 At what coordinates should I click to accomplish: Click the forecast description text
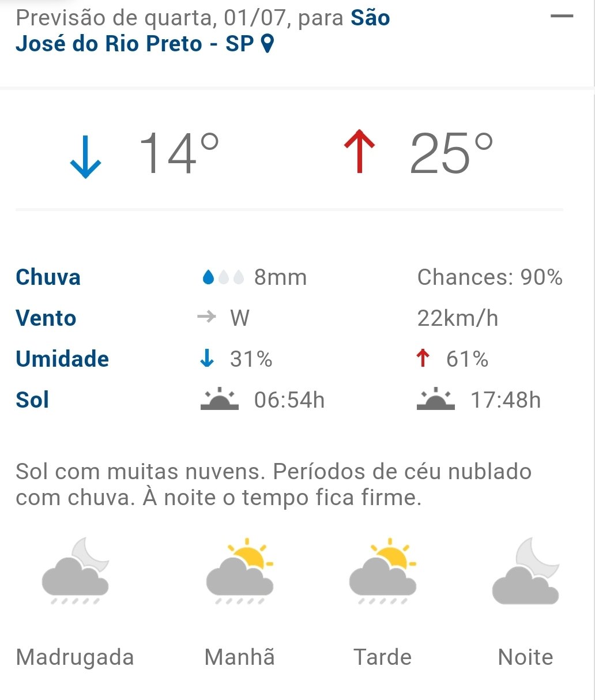pos(273,484)
